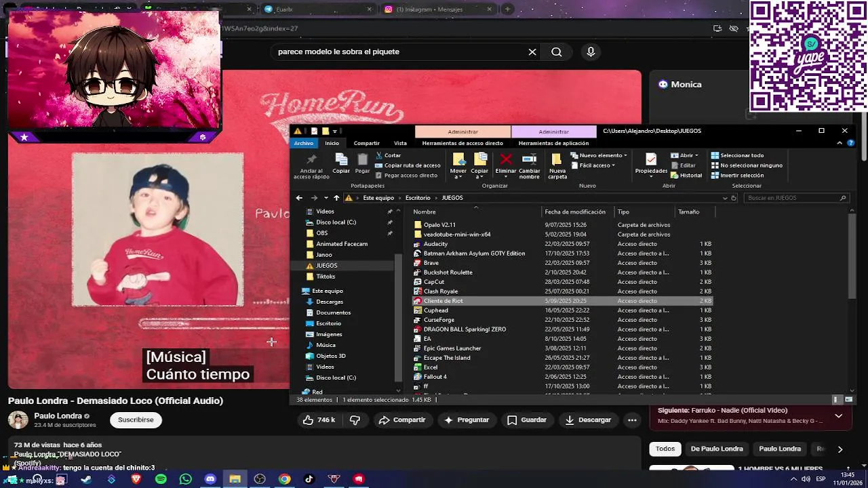Click YouTube voice search microphone

(591, 52)
